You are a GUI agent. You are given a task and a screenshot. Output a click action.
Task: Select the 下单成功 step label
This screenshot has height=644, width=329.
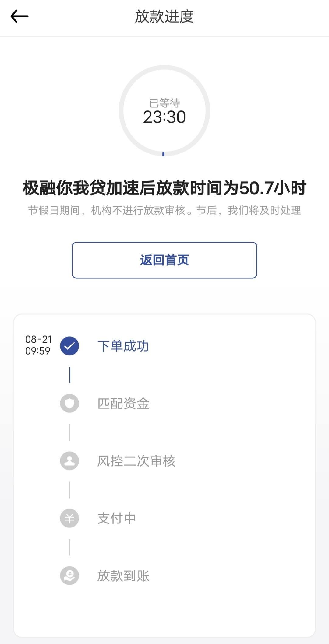[123, 346]
